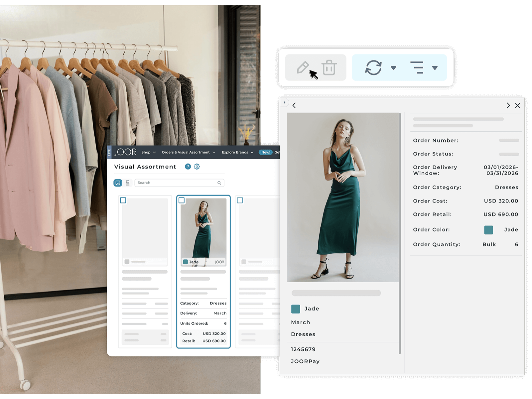Click the JOOR logo
Image resolution: width=532 pixels, height=399 pixels.
click(125, 152)
